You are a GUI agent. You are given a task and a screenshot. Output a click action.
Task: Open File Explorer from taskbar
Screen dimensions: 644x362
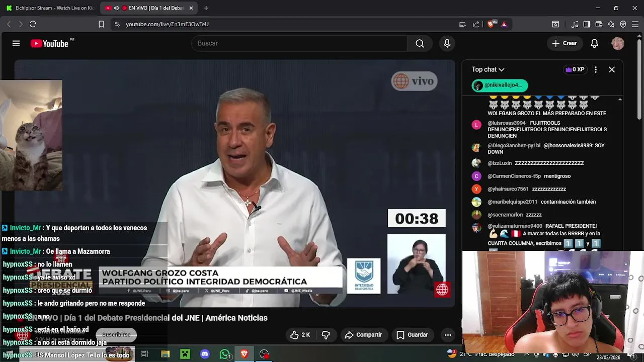click(x=165, y=354)
